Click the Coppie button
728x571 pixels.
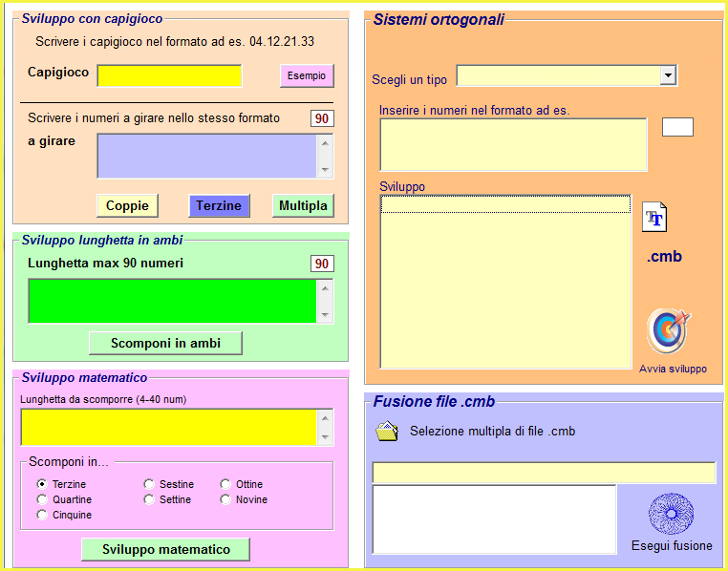[x=127, y=205]
